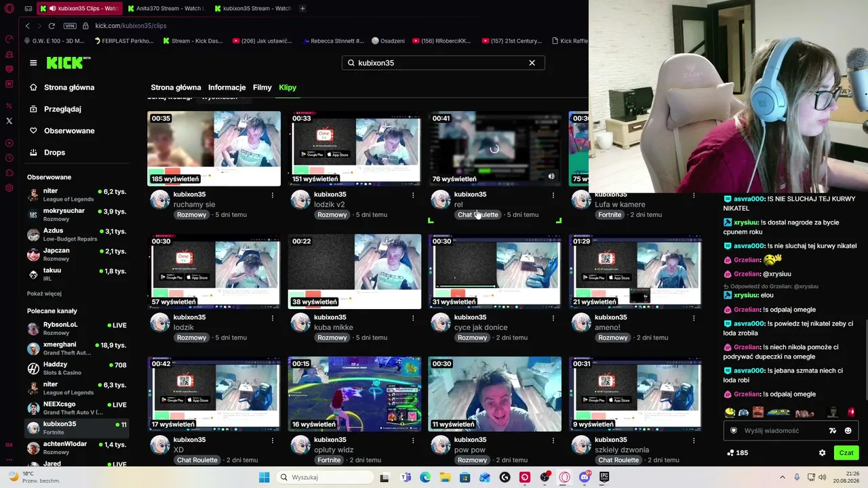
Task: Click the kubixon35 search field
Action: coord(443,63)
